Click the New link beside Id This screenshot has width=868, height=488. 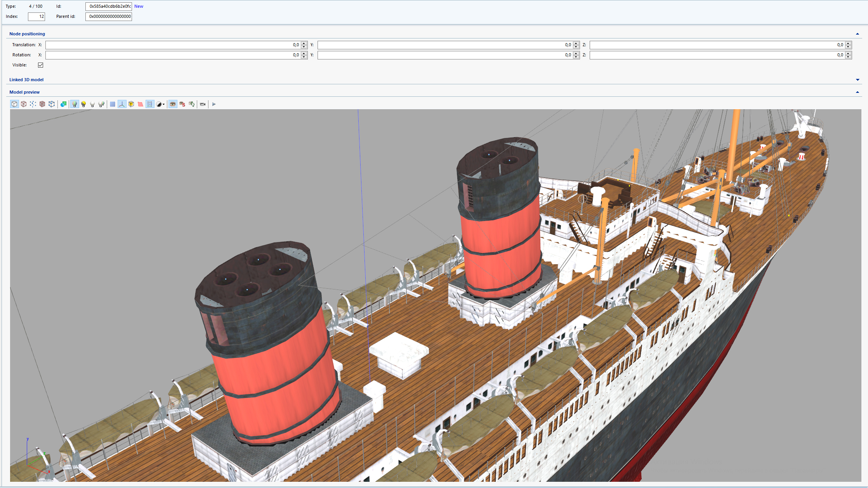click(139, 6)
